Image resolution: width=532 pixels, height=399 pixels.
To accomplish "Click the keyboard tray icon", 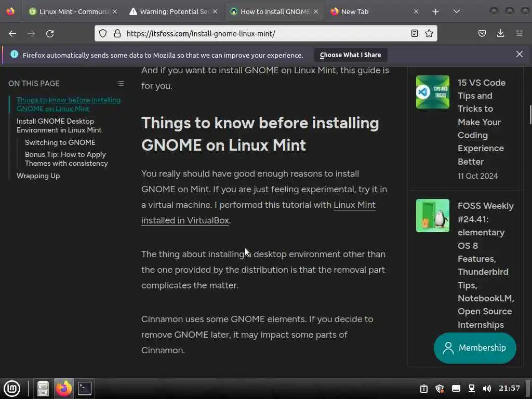I will [x=456, y=389].
